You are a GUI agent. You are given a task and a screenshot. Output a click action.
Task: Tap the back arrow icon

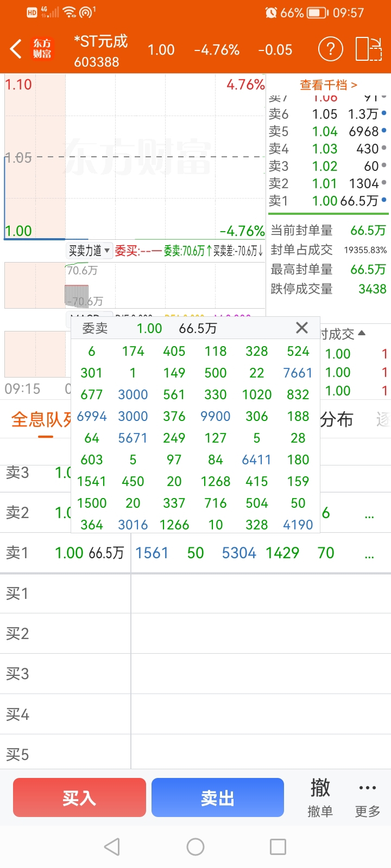[x=16, y=49]
